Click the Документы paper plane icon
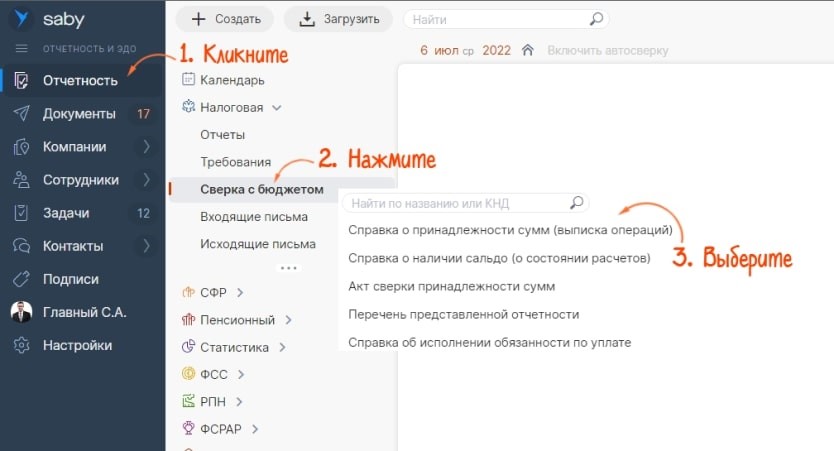 [21, 114]
